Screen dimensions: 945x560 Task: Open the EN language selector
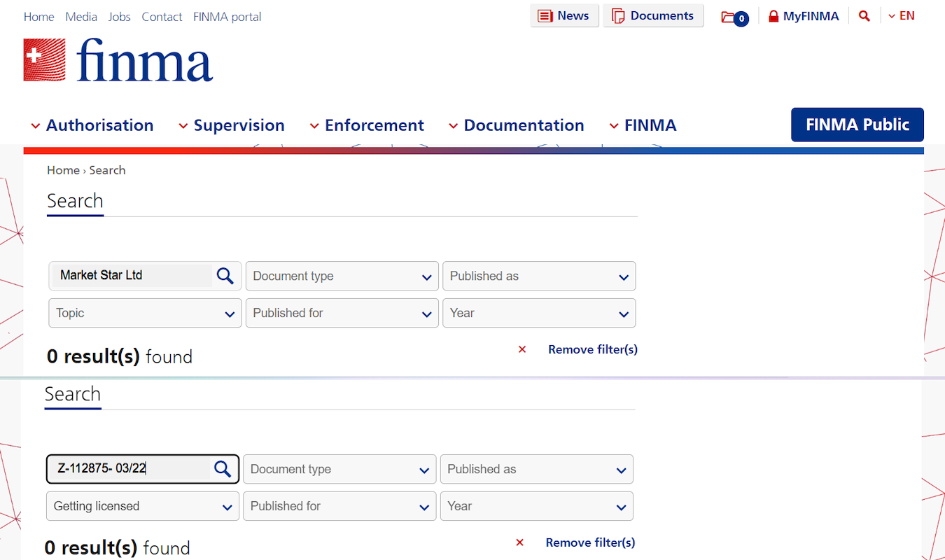(x=902, y=16)
